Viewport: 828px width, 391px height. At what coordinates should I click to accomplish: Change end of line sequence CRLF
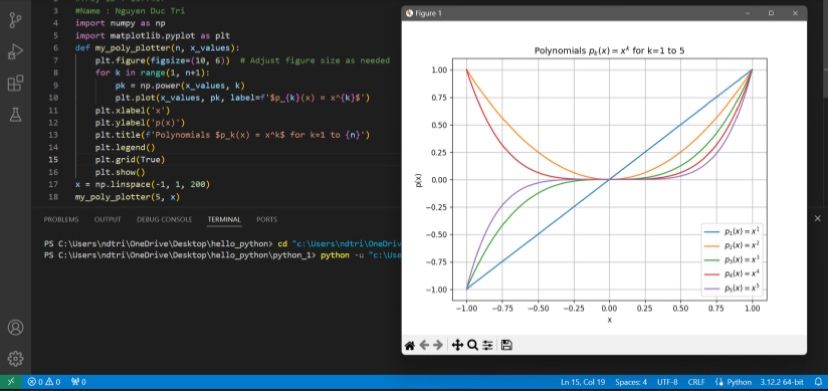[x=697, y=381]
